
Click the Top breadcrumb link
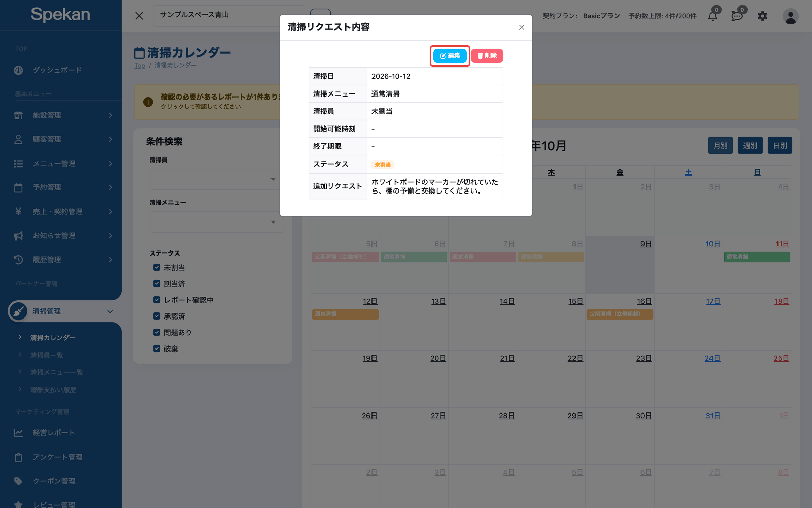[x=140, y=66]
